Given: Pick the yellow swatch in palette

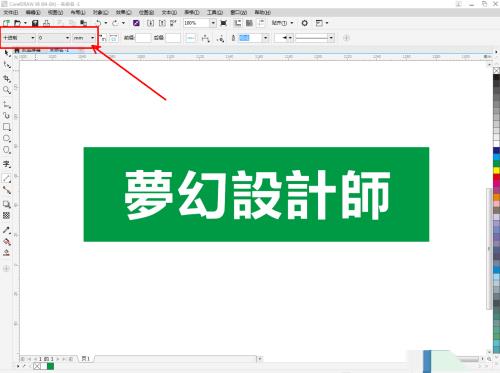Looking at the screenshot, I should (x=496, y=171).
